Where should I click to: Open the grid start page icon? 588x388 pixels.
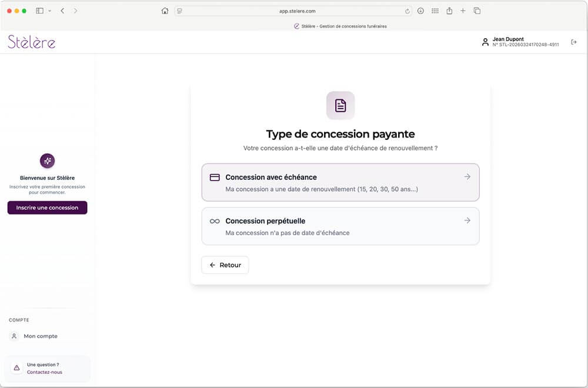pyautogui.click(x=435, y=11)
